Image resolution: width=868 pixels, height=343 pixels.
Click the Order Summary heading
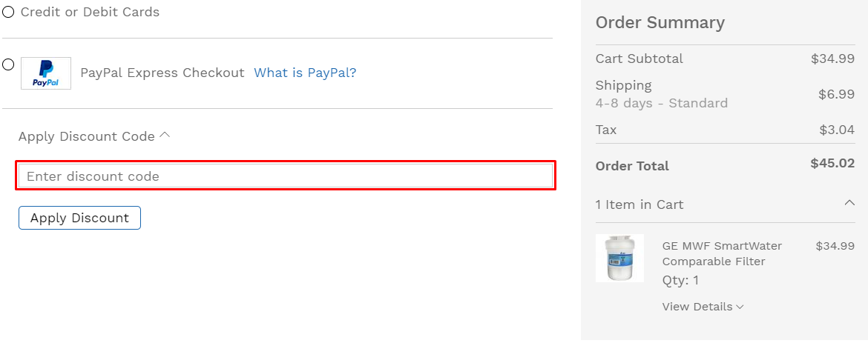660,23
